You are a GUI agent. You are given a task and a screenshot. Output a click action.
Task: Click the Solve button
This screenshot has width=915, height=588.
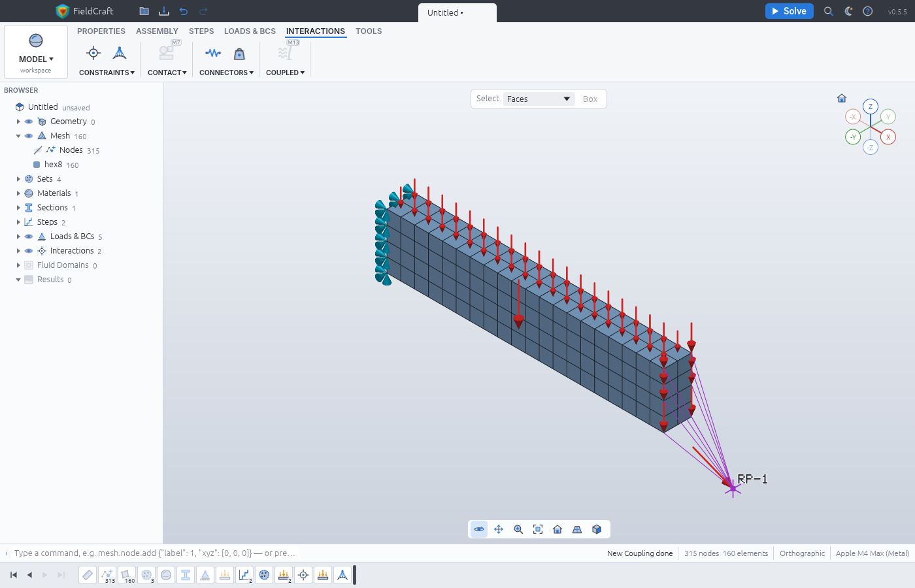pos(790,11)
